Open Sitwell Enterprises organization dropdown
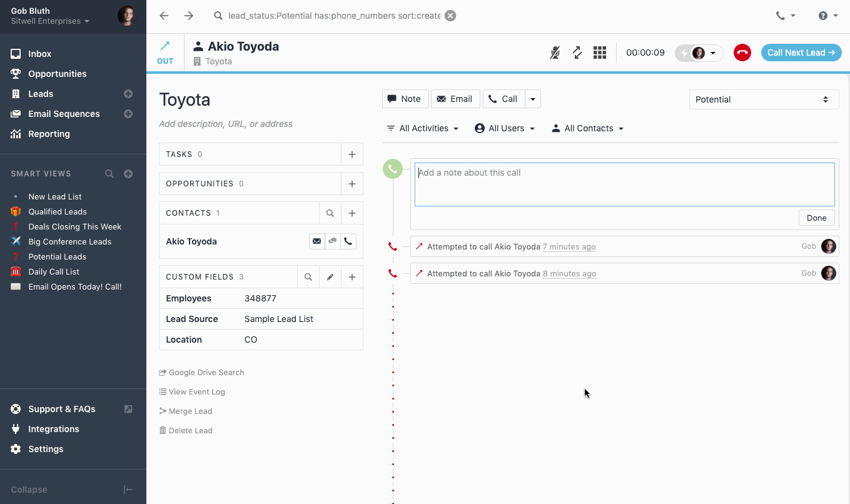 click(x=50, y=21)
